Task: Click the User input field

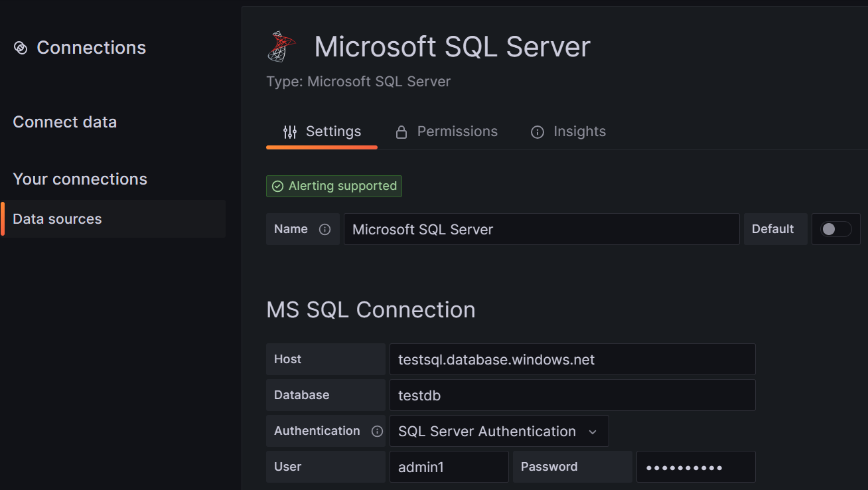Action: pos(449,467)
